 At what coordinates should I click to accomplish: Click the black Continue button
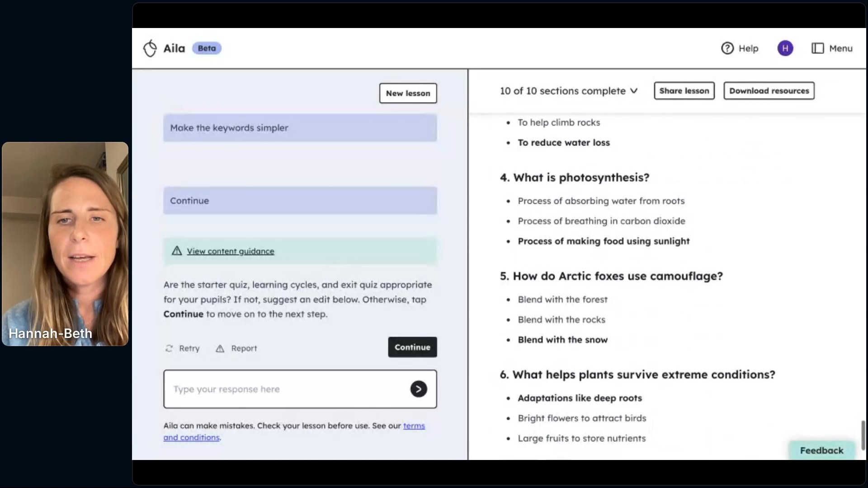(x=412, y=347)
